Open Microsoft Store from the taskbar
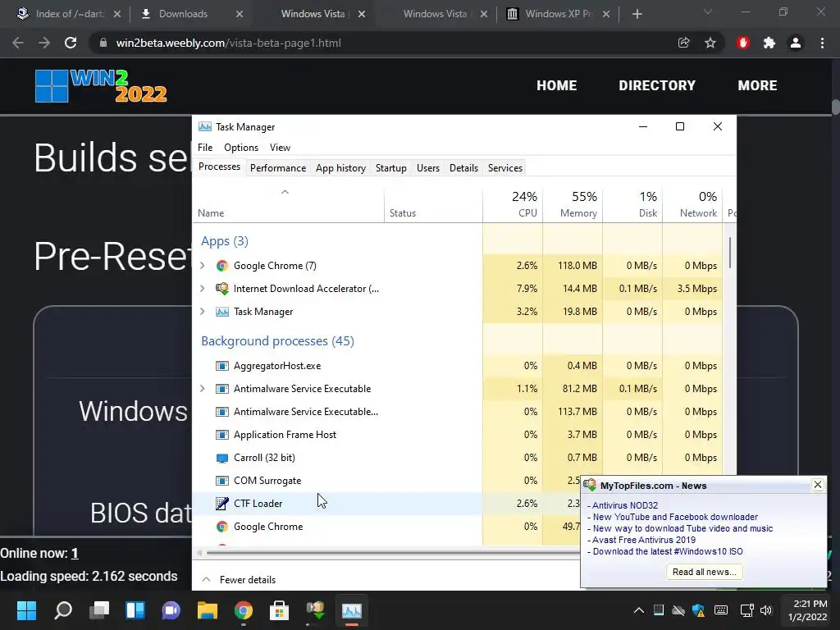Viewport: 840px width, 630px height. click(x=279, y=610)
